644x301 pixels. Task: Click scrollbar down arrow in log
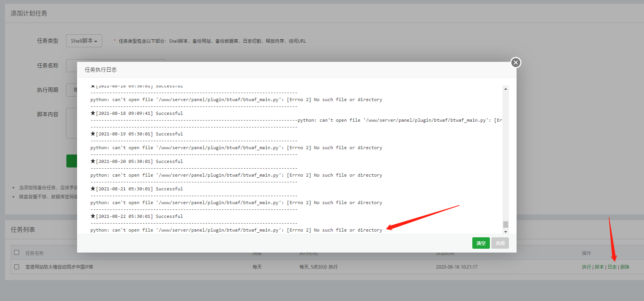click(x=506, y=231)
